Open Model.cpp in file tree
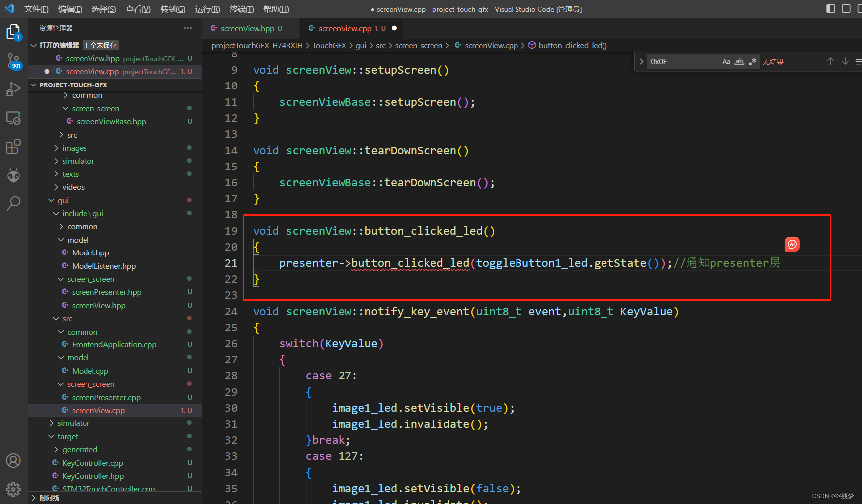862x504 pixels. (90, 371)
